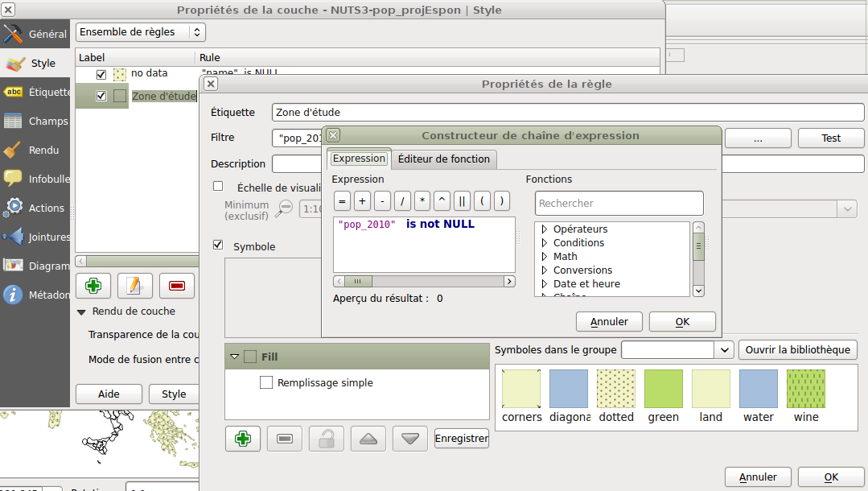Insert an opening parenthesis in the expression
The height and width of the screenshot is (491, 868).
482,201
